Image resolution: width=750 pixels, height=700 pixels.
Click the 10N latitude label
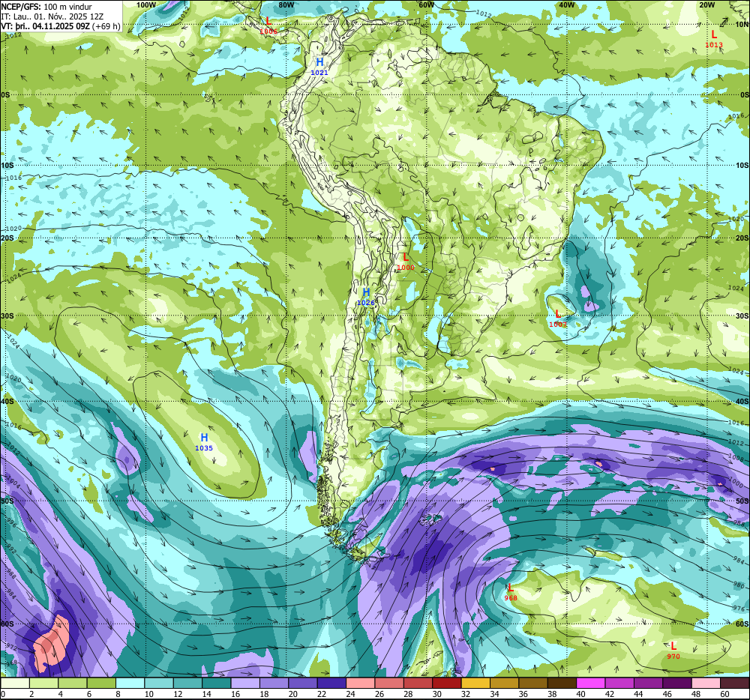(x=742, y=25)
